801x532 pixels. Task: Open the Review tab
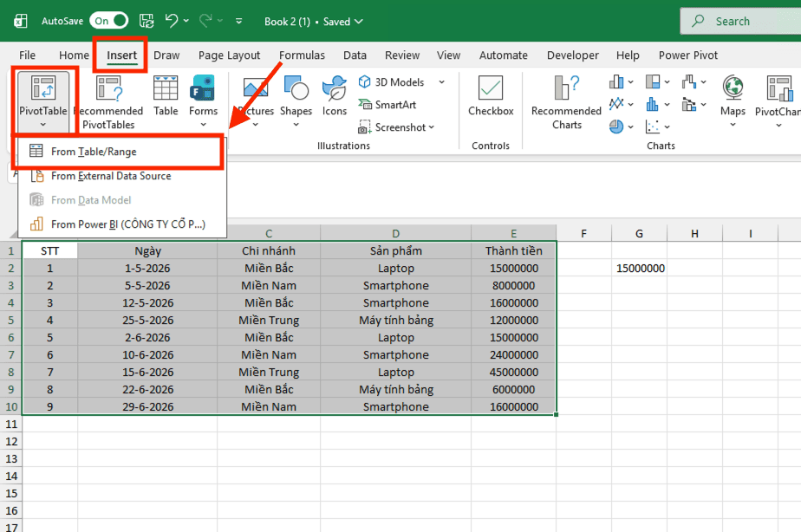tap(402, 55)
